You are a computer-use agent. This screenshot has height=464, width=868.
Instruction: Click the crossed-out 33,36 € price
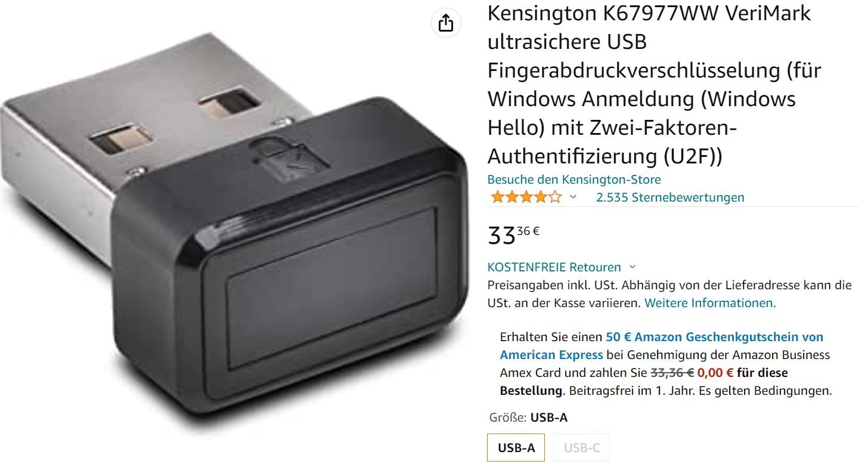(672, 373)
